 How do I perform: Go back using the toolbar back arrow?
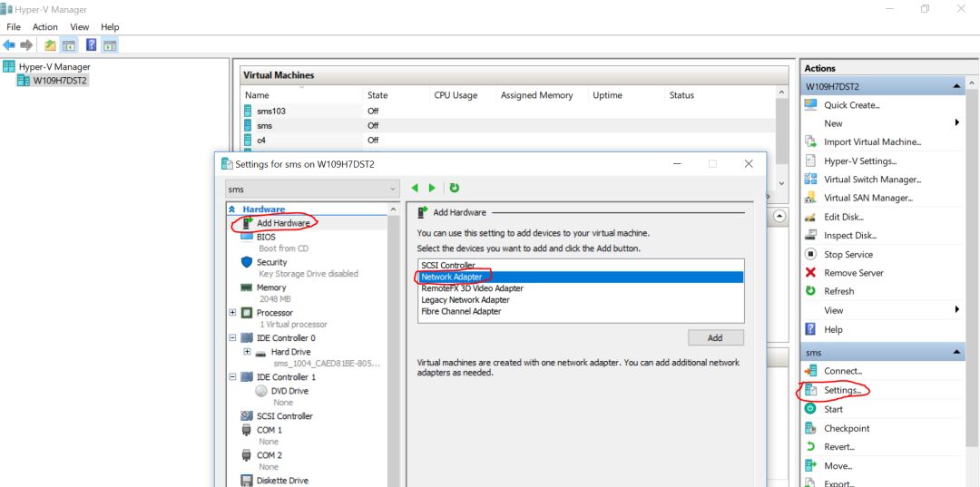point(9,45)
